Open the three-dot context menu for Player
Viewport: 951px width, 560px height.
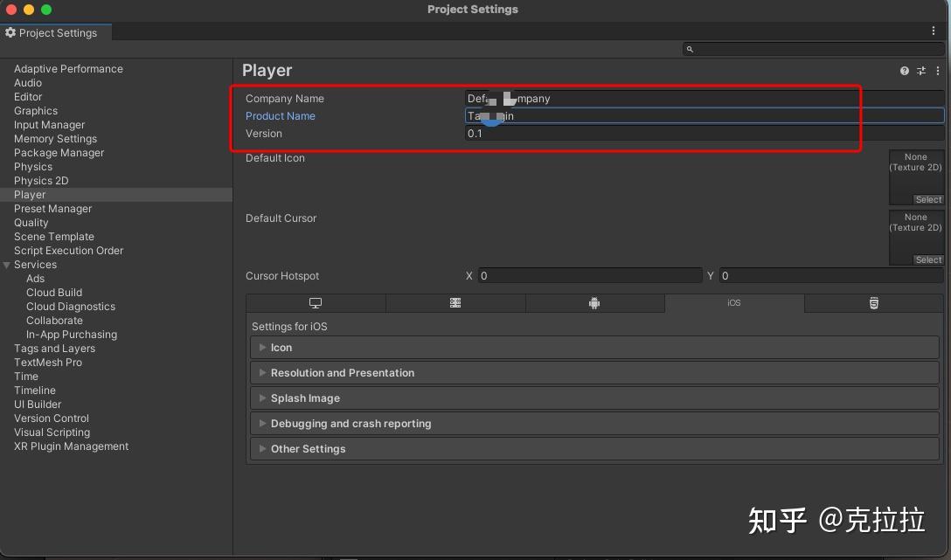(x=937, y=71)
